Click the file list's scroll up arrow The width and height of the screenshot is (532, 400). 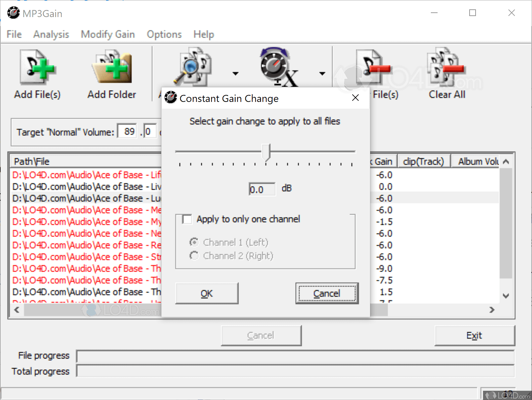point(506,162)
